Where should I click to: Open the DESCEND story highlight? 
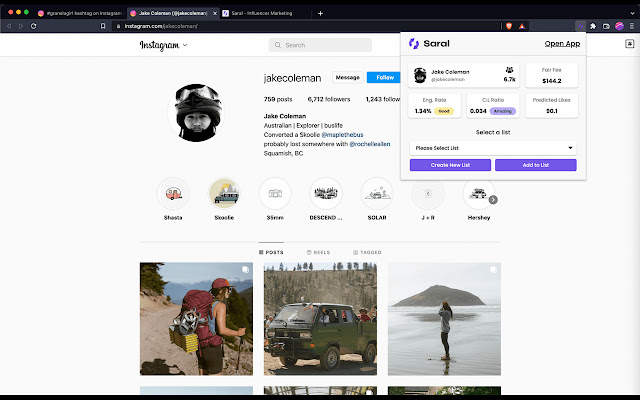point(326,193)
